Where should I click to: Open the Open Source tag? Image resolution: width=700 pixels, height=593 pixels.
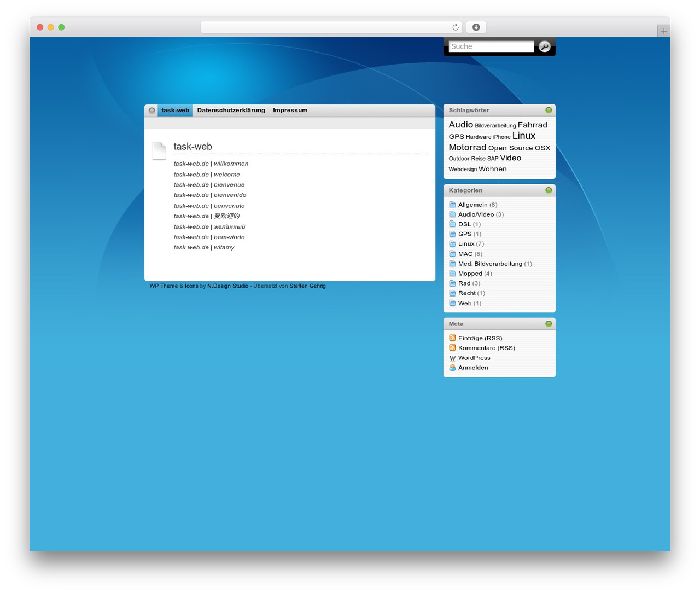tap(510, 148)
